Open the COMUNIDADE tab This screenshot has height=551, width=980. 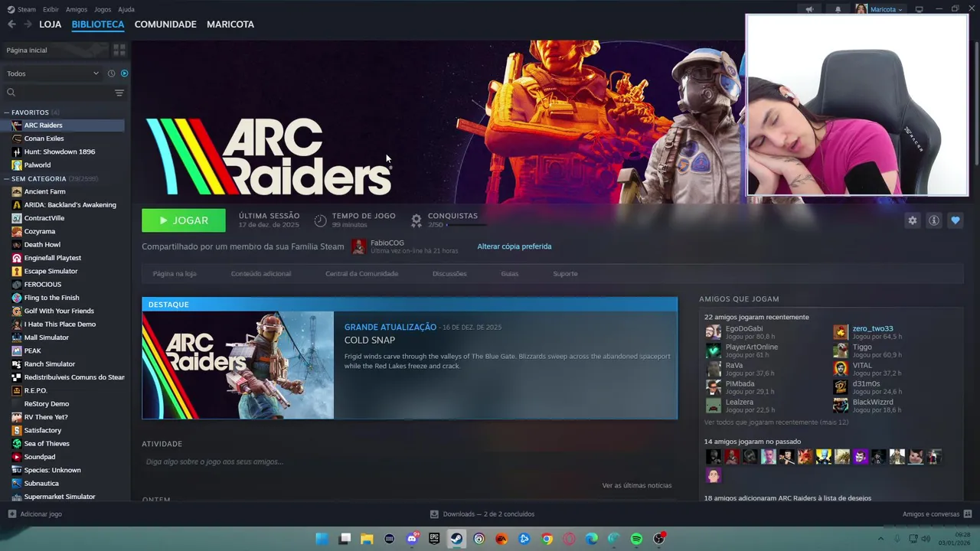(x=165, y=24)
